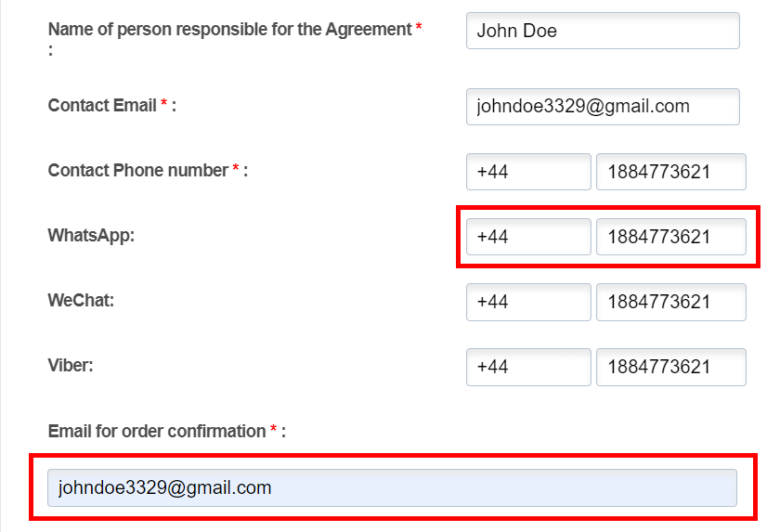The height and width of the screenshot is (532, 780).
Task: Click the red asterisk after Contact Phone number
Action: pyautogui.click(x=236, y=170)
